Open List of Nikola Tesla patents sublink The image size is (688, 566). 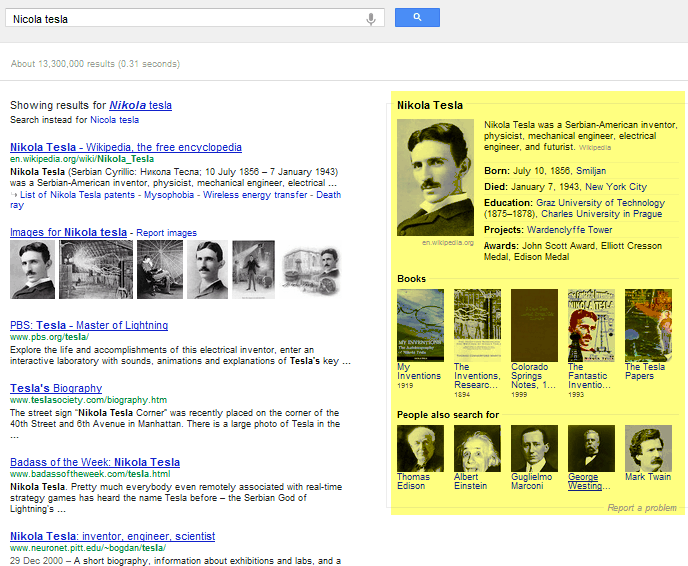click(x=78, y=195)
